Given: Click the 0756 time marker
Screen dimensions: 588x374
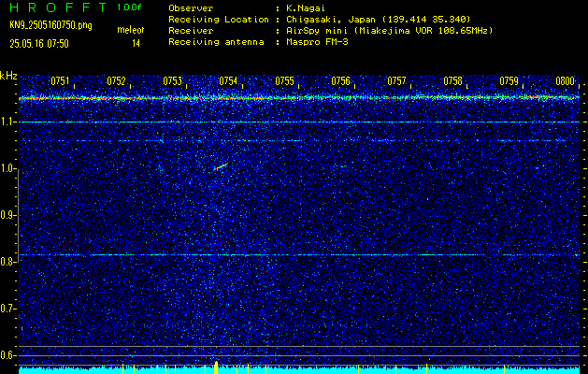Looking at the screenshot, I should pos(340,81).
